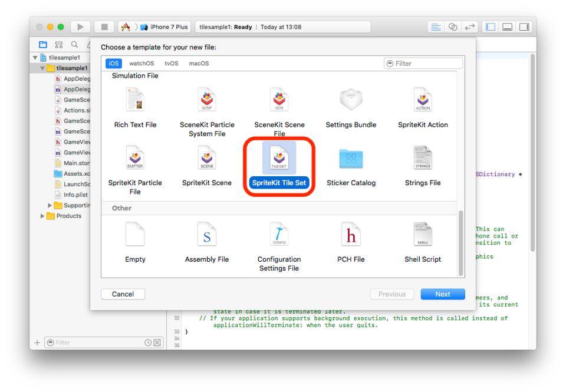Click the Cancel button

(123, 294)
